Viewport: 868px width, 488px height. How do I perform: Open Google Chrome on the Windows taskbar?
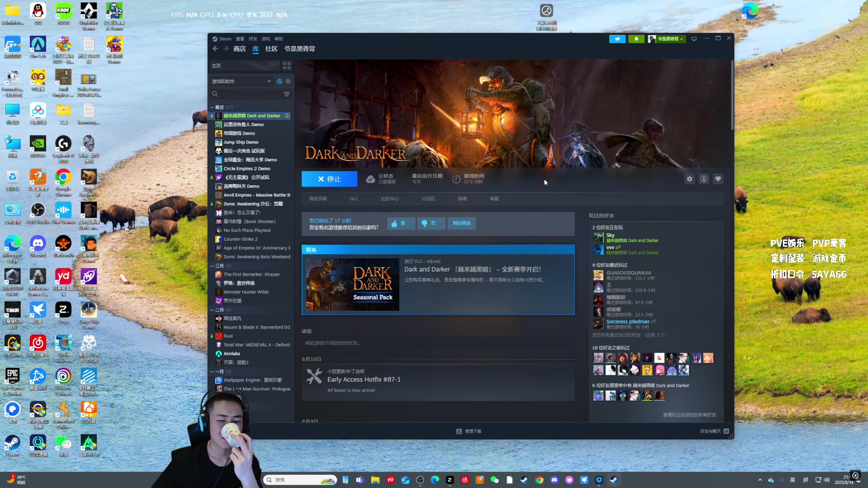[539, 480]
